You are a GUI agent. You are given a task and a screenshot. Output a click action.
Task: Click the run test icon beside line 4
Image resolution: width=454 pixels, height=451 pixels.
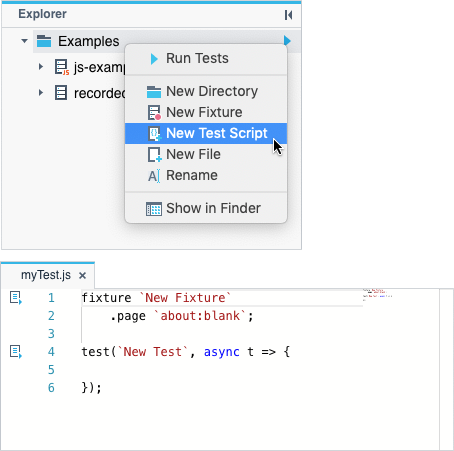[x=16, y=352]
